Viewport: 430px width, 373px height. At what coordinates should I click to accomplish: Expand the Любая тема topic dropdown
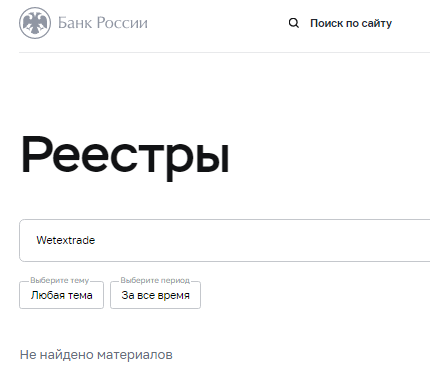[x=61, y=295]
